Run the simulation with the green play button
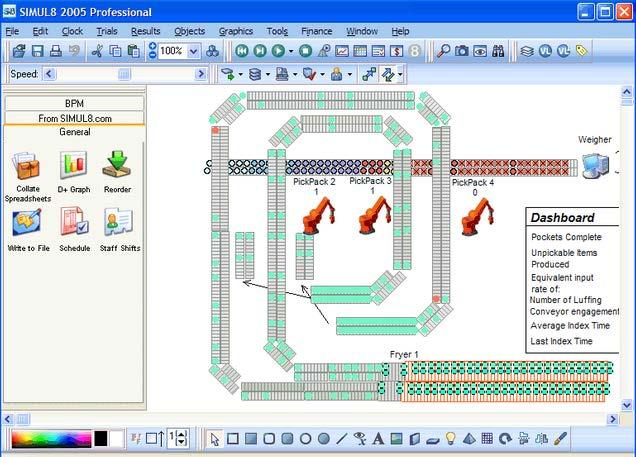636x457 pixels. click(x=278, y=51)
